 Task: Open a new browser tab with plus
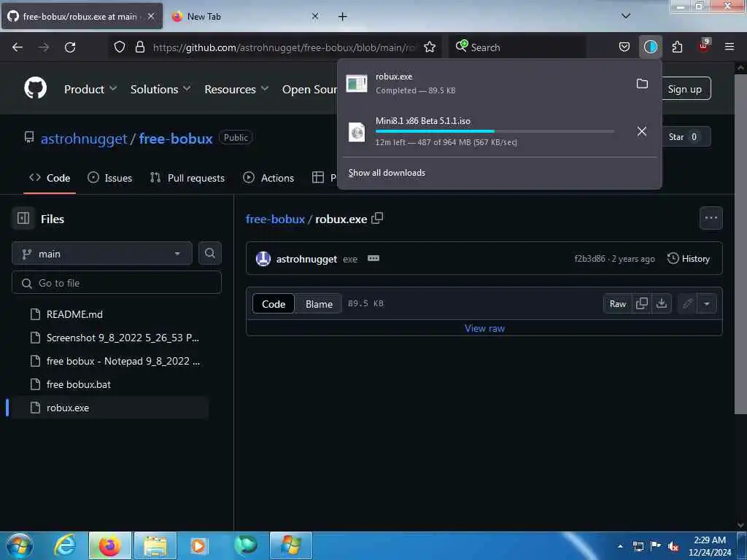343,17
